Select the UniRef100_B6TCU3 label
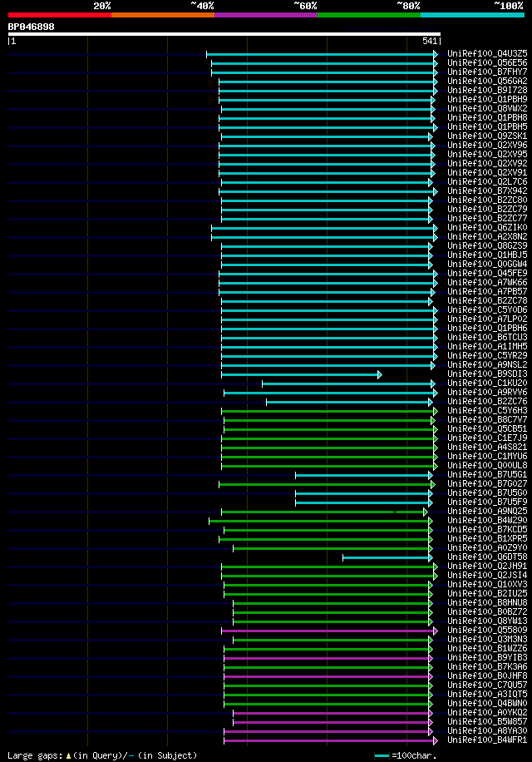This screenshot has width=532, height=762. 487,337
